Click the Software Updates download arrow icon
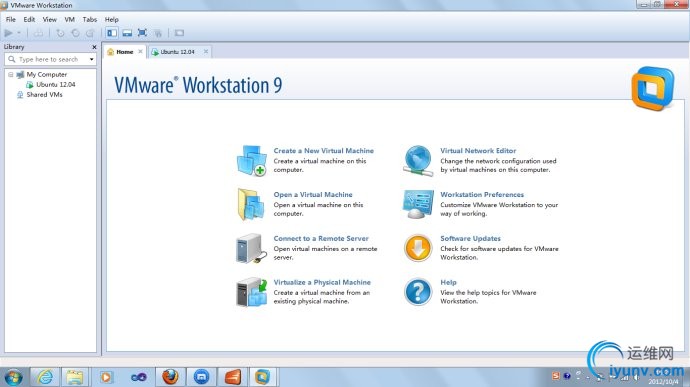The height and width of the screenshot is (387, 690). pos(418,248)
